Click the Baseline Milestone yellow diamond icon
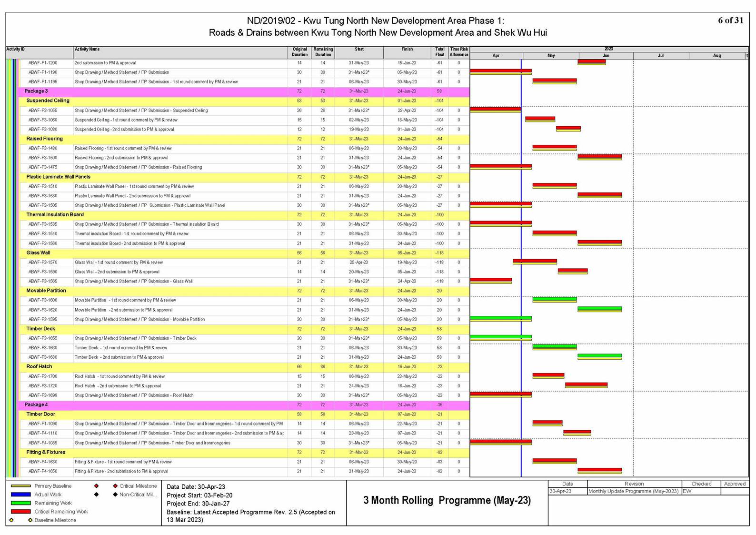 (30, 520)
